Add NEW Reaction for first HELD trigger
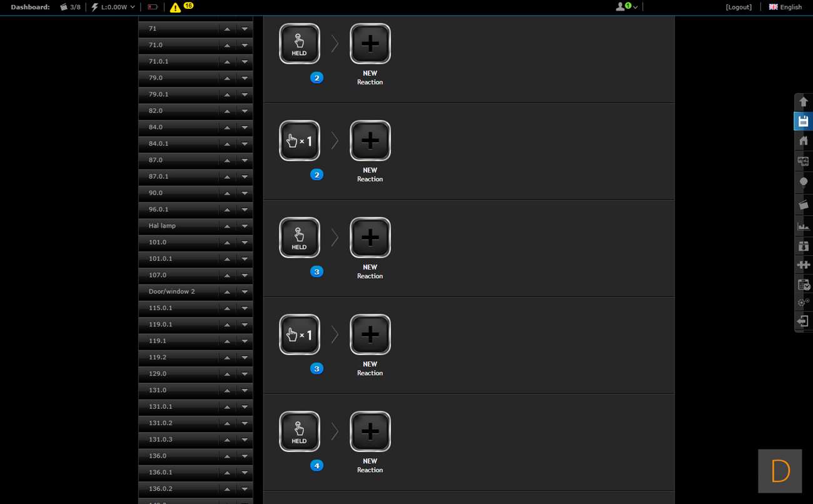 click(370, 44)
